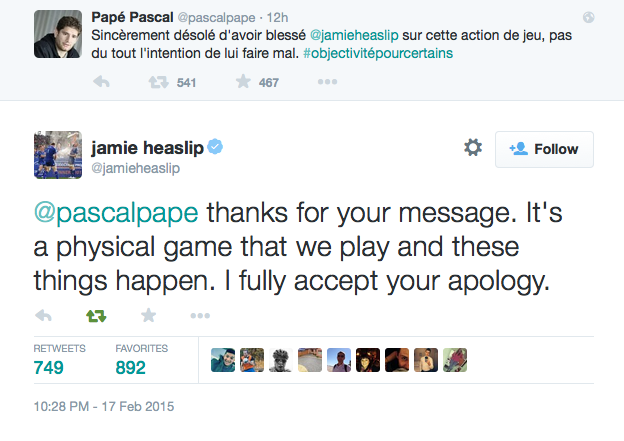View Papé Pascal's profile picture
The height and width of the screenshot is (441, 624).
pyautogui.click(x=58, y=34)
